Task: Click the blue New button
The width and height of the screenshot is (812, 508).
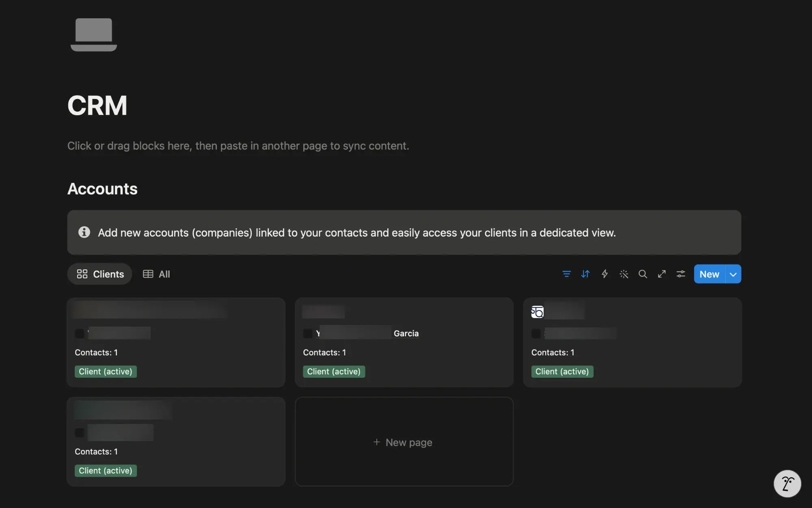Action: point(709,274)
